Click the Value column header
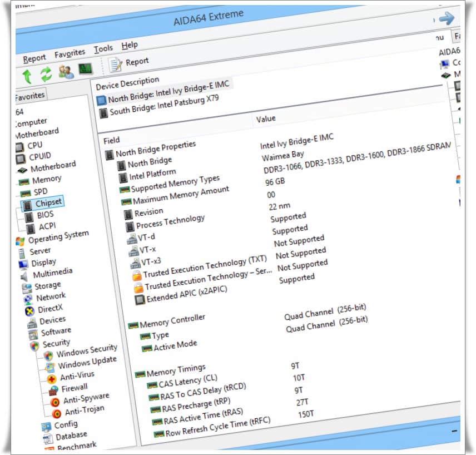Image resolution: width=476 pixels, height=455 pixels. tap(266, 118)
